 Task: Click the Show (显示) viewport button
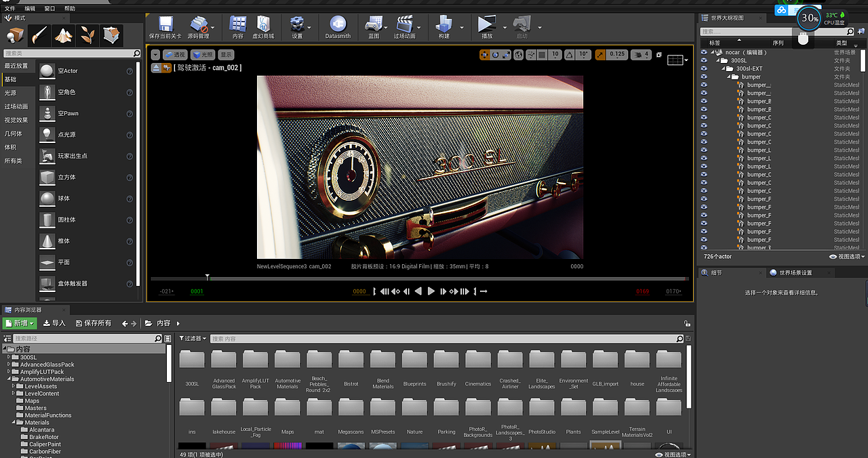(x=226, y=55)
